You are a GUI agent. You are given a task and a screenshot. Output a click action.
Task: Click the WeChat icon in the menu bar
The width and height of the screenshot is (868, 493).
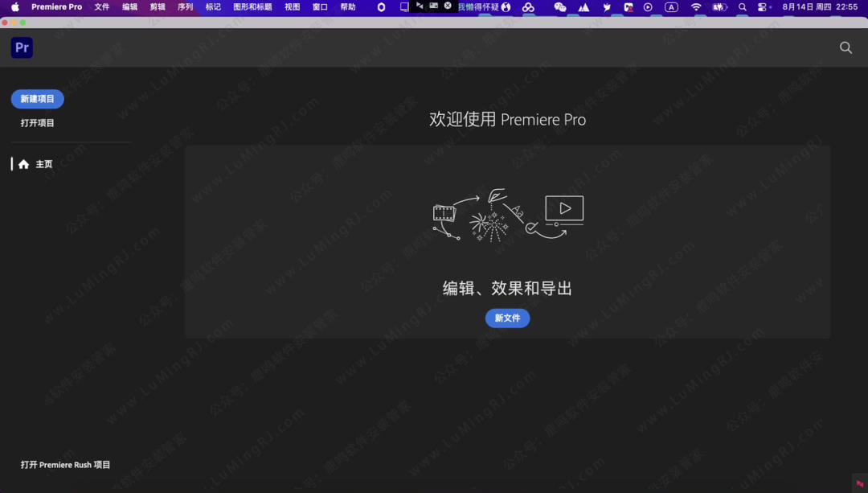tap(559, 6)
